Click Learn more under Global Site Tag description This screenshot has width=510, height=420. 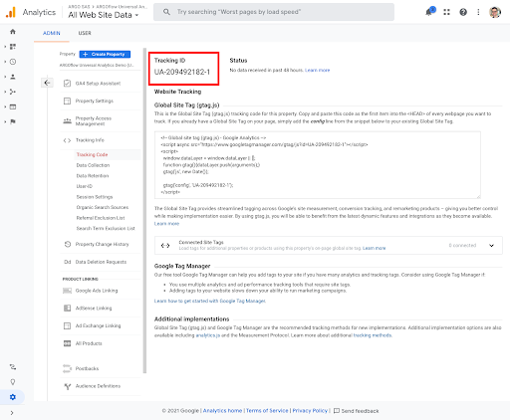(166, 224)
